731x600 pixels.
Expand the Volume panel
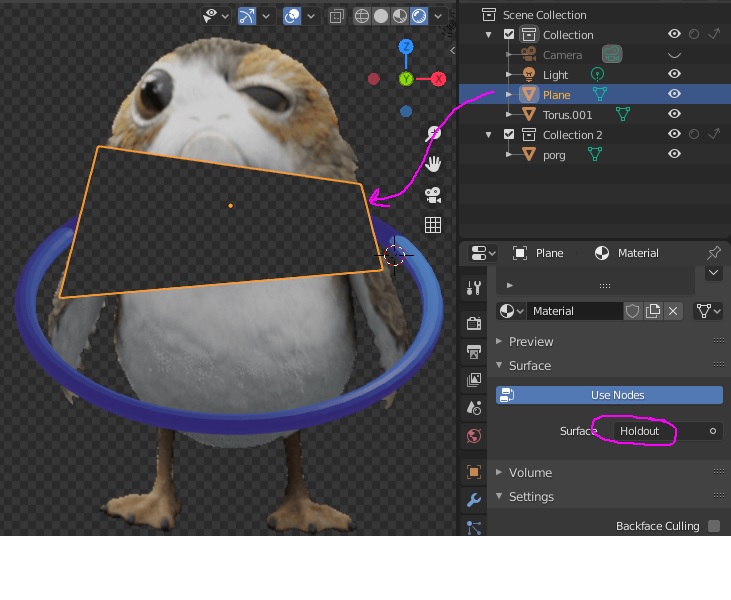click(499, 472)
